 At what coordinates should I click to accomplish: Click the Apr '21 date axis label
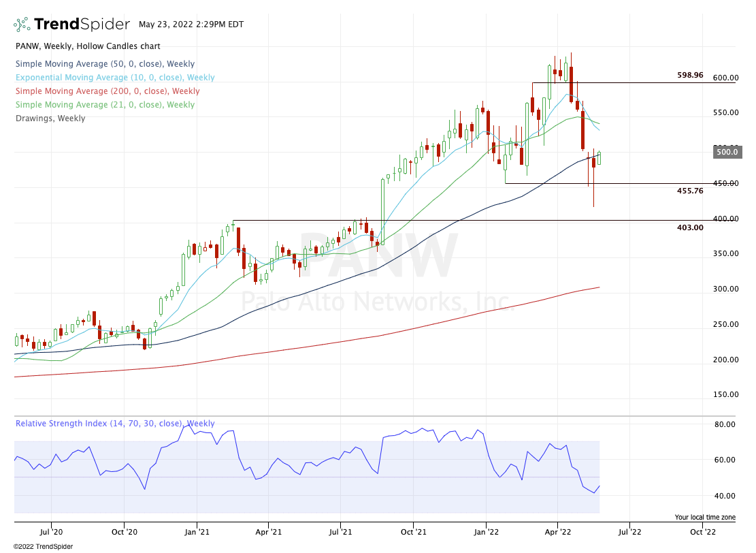269,532
